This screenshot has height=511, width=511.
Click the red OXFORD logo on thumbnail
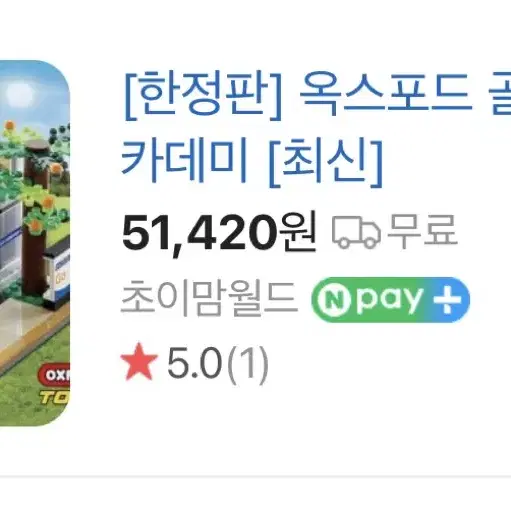pos(54,375)
